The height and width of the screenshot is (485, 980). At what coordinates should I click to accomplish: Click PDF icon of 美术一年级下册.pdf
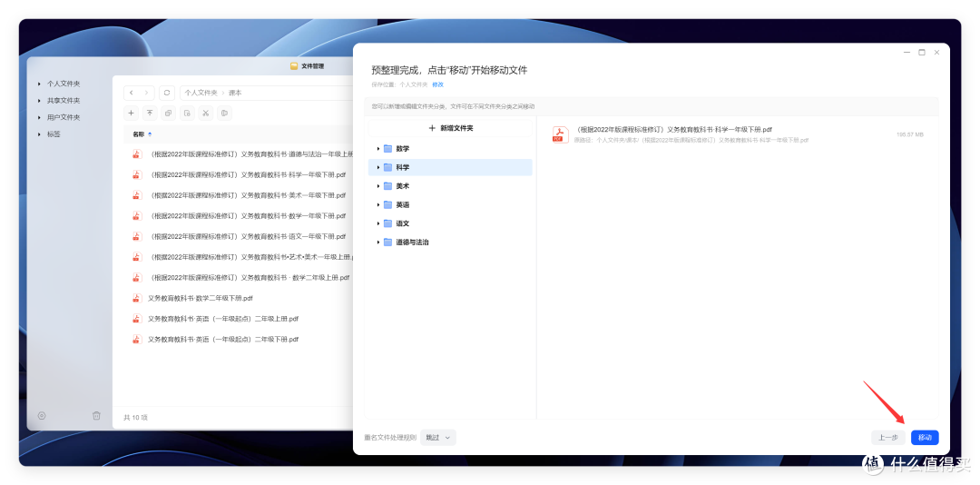click(137, 195)
